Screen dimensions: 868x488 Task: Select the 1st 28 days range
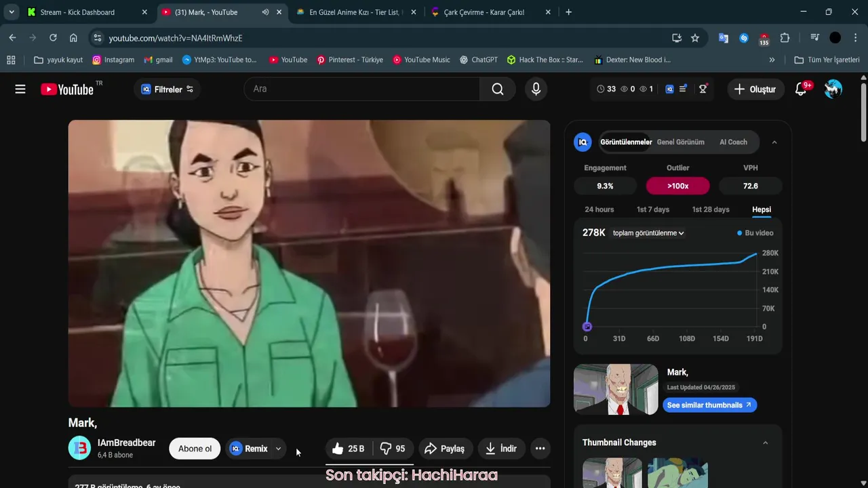tap(711, 209)
